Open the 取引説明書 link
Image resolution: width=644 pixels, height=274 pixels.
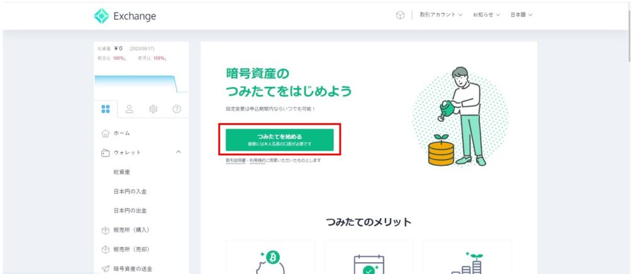coord(235,160)
